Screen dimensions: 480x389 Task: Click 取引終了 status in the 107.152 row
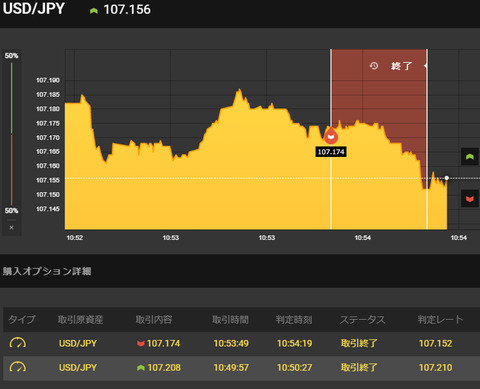click(359, 343)
